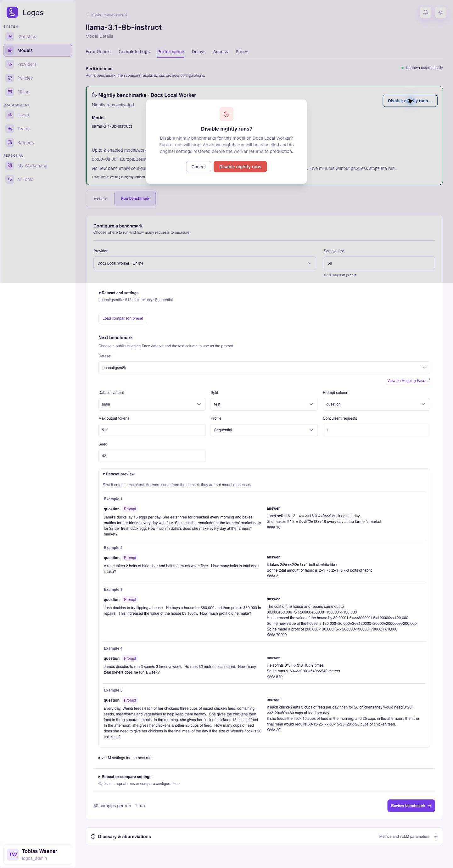The width and height of the screenshot is (453, 868).
Task: Collapse the Dataset preview section
Action: pyautogui.click(x=118, y=474)
